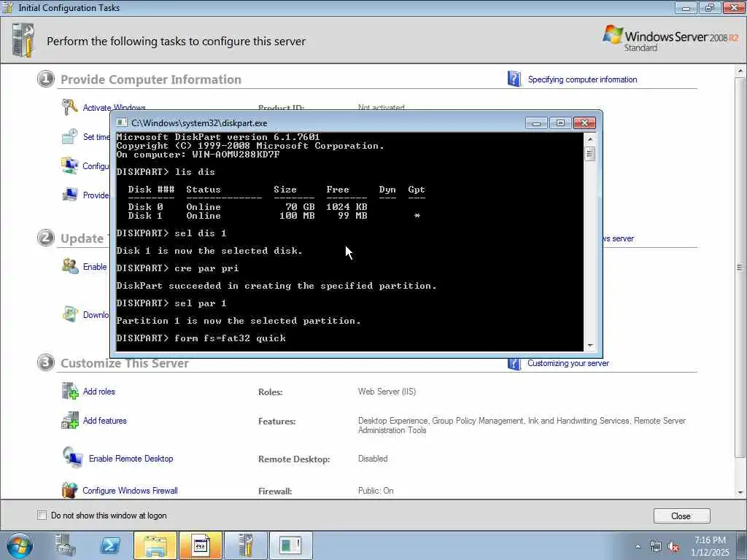Screen dimensions: 747x560
Task: Click the network status tray icon
Action: pyautogui.click(x=656, y=547)
